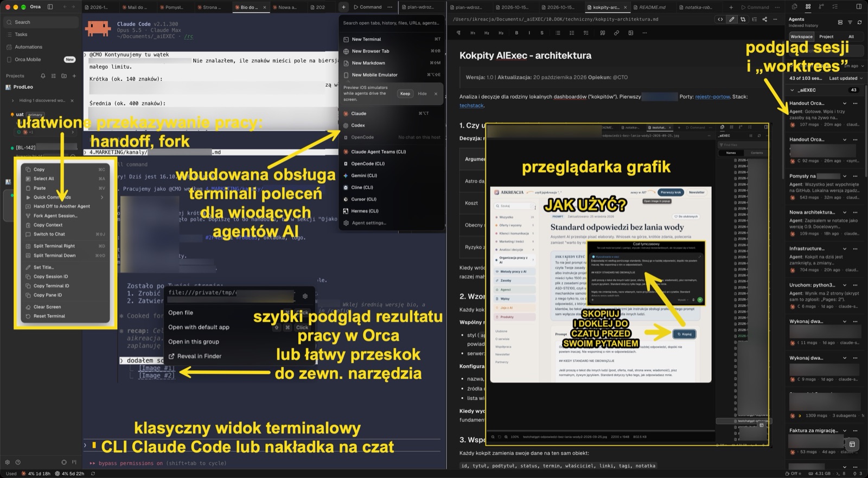Click Hide in the iOS simulators notice
Image resolution: width=868 pixels, height=478 pixels.
(x=422, y=94)
